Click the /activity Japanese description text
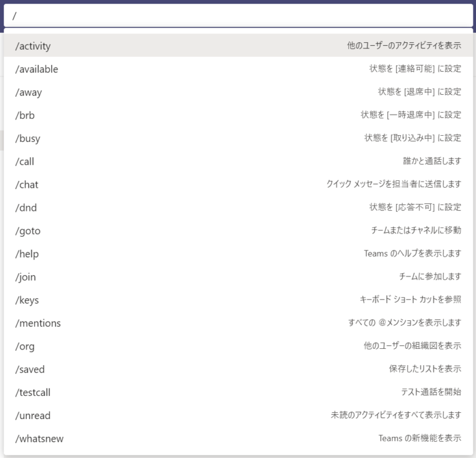The height and width of the screenshot is (458, 476). pos(403,46)
